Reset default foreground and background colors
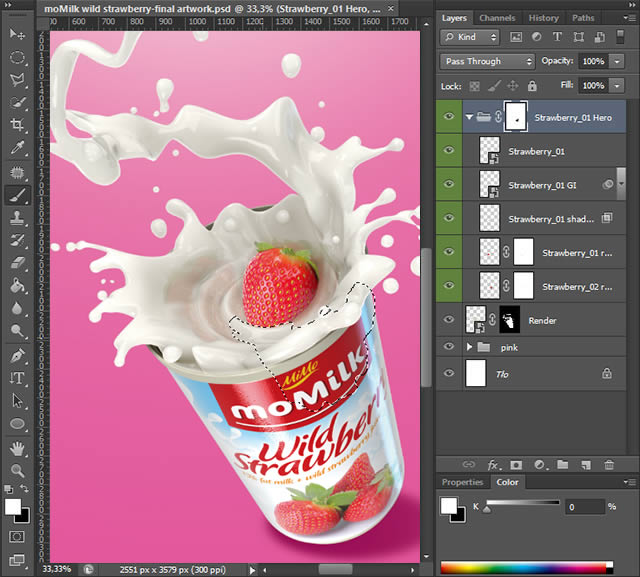The height and width of the screenshot is (577, 640). click(x=8, y=488)
